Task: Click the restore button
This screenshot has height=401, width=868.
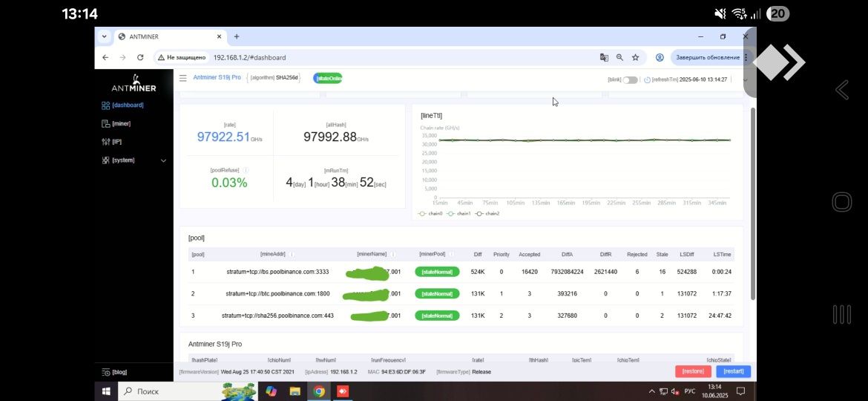Action: coord(693,371)
